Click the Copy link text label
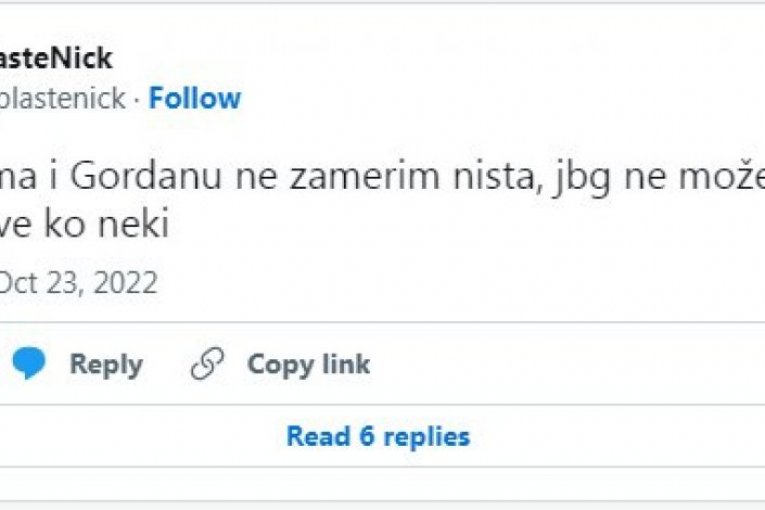This screenshot has width=765, height=510. tap(308, 364)
